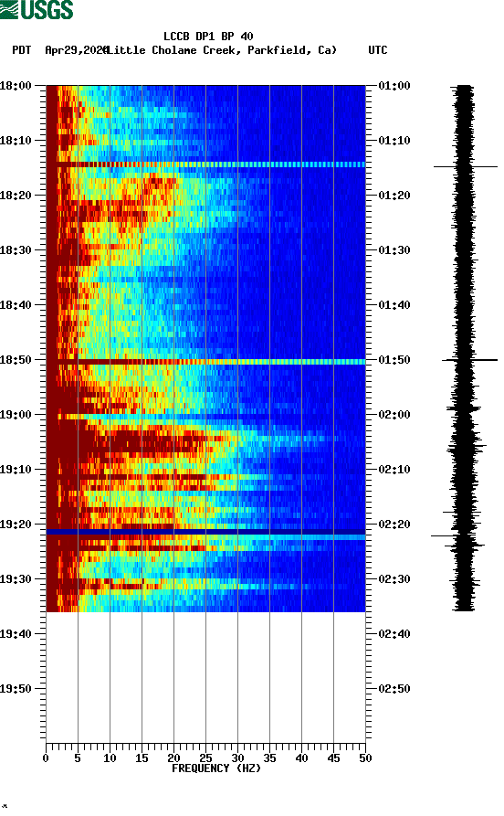The width and height of the screenshot is (504, 816).
Task: Click the 19:00 PDT time label
Action: 16,415
